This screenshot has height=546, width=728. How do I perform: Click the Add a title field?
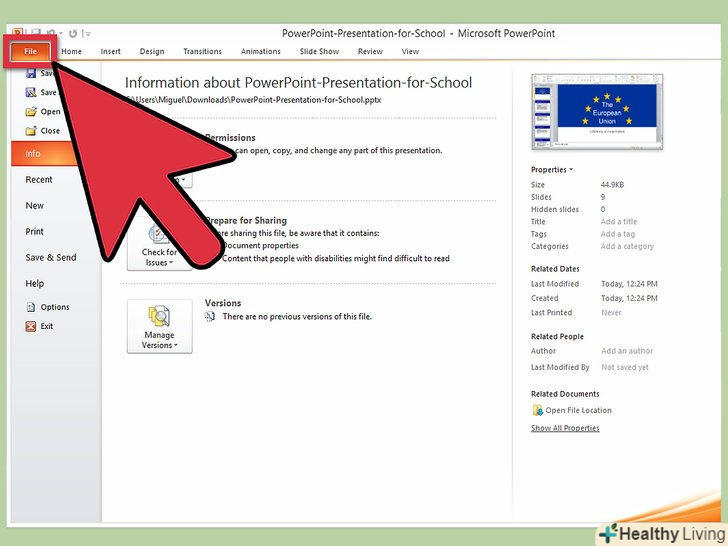[618, 222]
